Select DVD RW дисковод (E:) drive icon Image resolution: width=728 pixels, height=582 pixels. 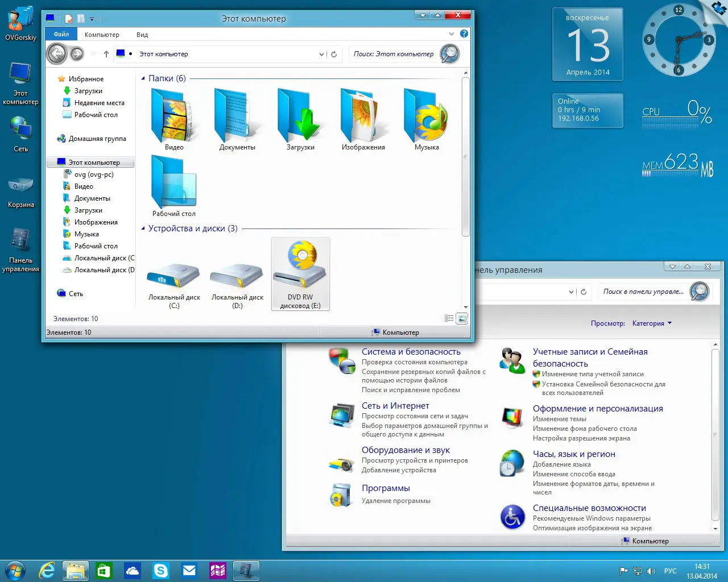coord(300,264)
